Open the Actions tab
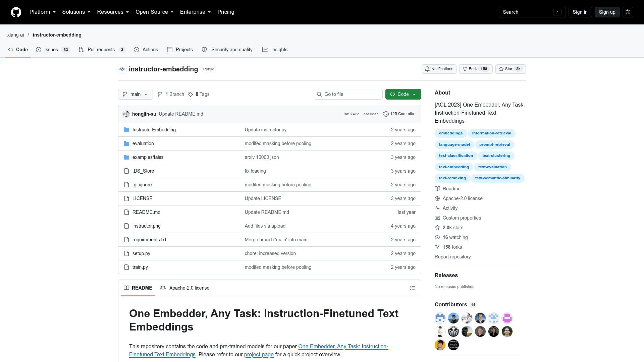The image size is (644, 362). pyautogui.click(x=146, y=50)
